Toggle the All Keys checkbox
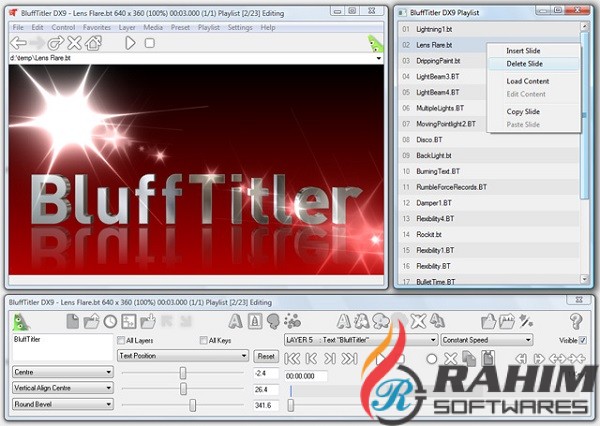 click(x=204, y=340)
